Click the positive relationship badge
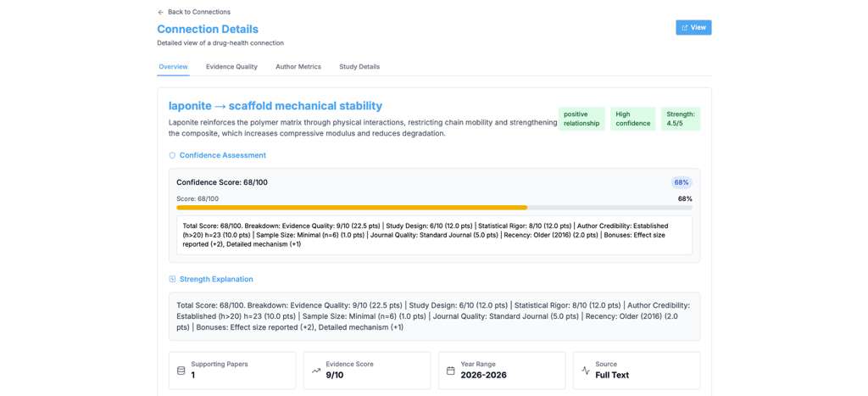The image size is (868, 396). (581, 119)
